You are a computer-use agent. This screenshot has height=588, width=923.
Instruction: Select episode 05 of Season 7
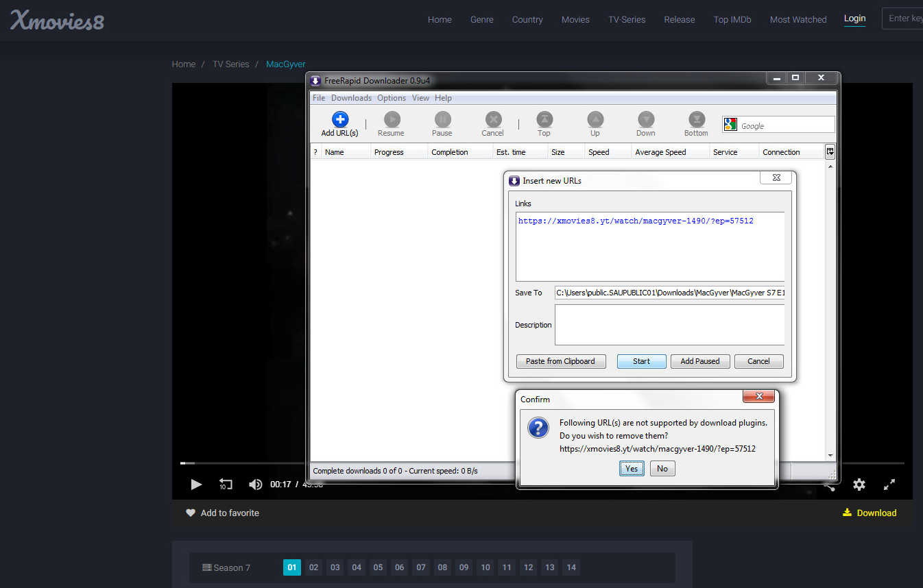(x=378, y=567)
